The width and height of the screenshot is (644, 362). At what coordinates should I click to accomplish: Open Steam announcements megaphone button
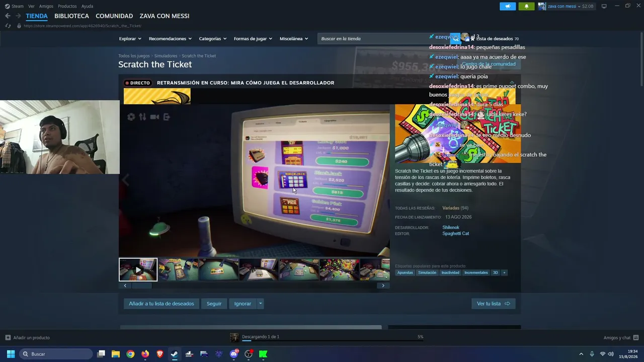point(508,6)
